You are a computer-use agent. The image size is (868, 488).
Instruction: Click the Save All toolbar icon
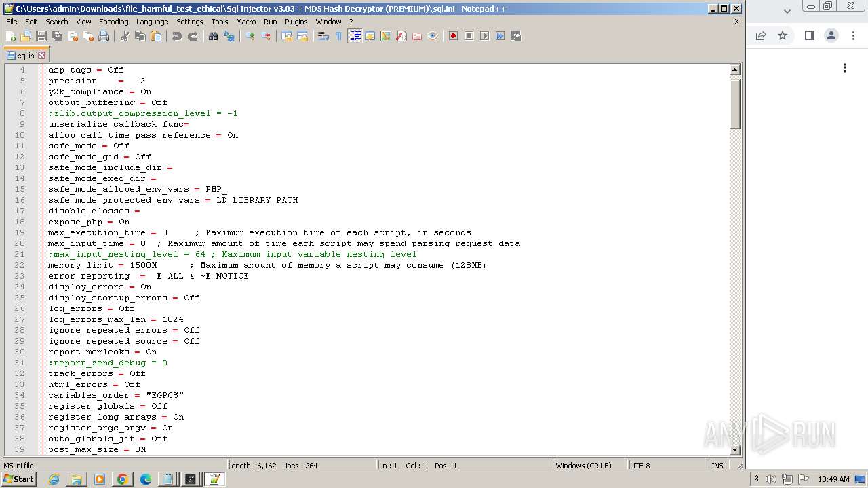(57, 36)
